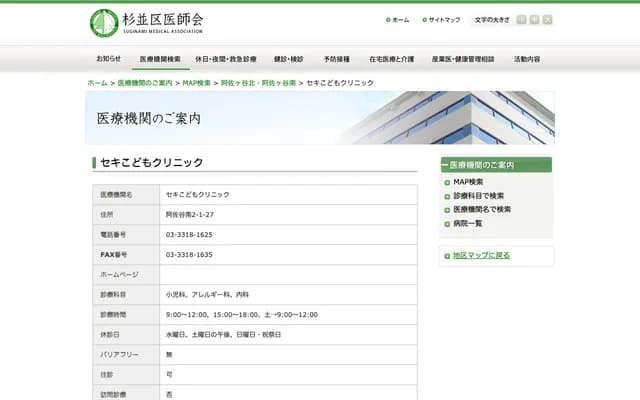Click the 診療科目 row label

[x=113, y=295]
